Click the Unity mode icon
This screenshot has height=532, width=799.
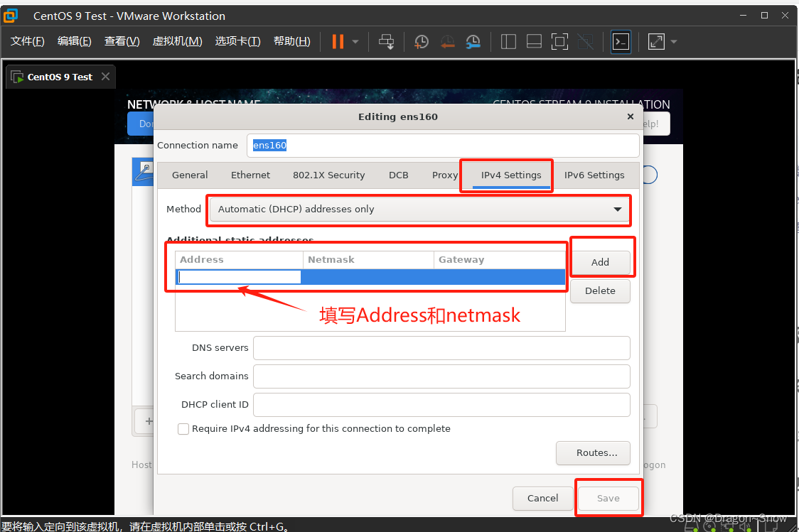point(585,42)
